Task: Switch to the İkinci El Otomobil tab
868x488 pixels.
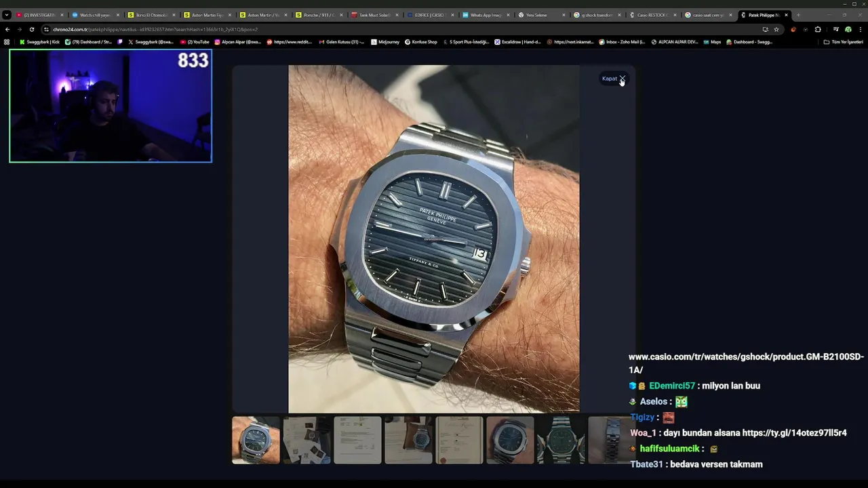Action: (x=151, y=15)
